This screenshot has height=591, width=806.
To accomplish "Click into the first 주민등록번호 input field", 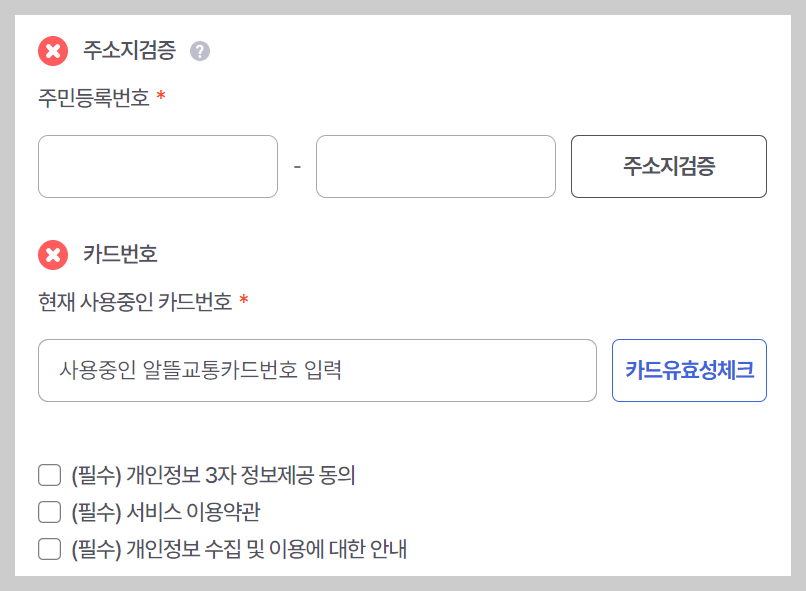I will [x=157, y=166].
